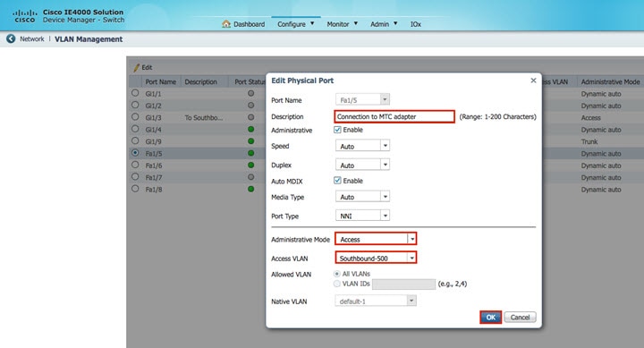644x348 pixels.
Task: Open the Monitor menu
Action: coord(342,24)
